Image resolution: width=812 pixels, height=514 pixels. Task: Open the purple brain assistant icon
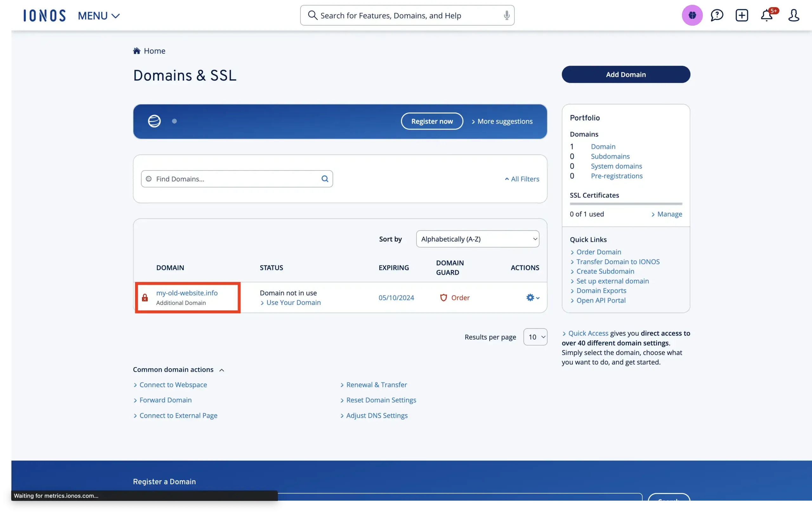pyautogui.click(x=692, y=15)
